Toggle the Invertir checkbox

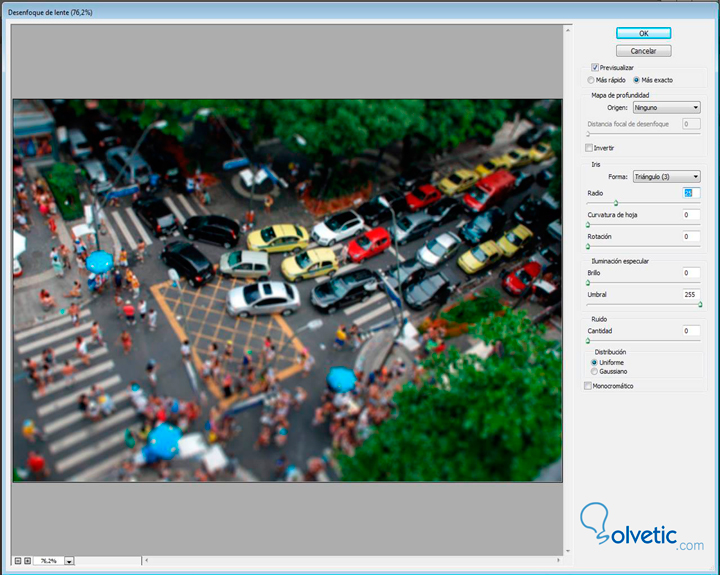pyautogui.click(x=589, y=148)
